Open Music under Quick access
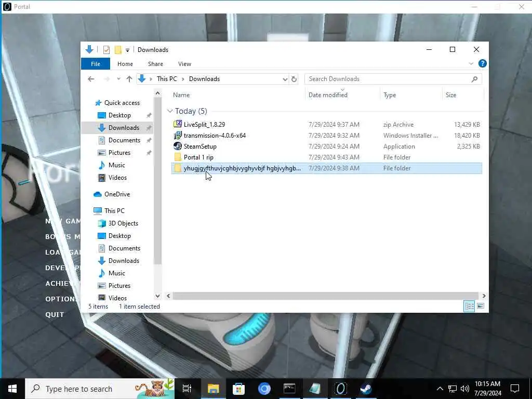 point(112,165)
